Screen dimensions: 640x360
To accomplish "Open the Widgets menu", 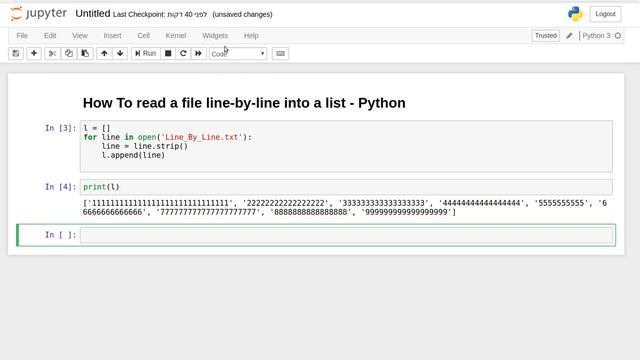I will pyautogui.click(x=215, y=36).
